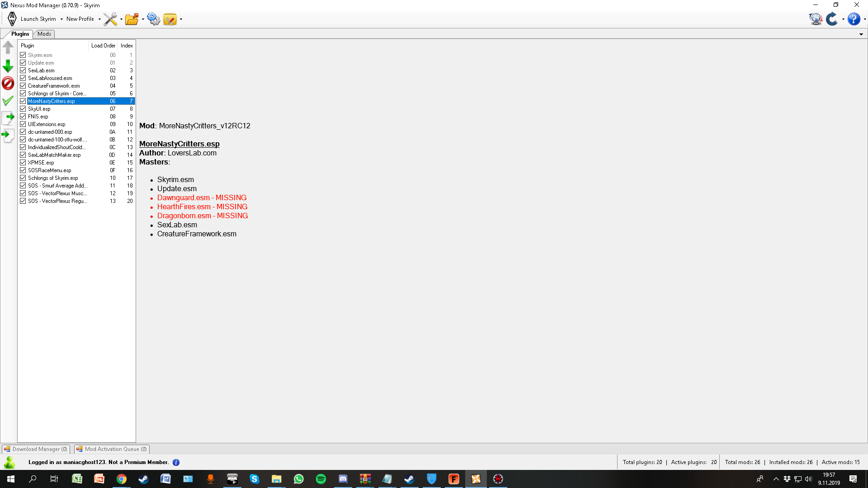Select the SOS - Smurf Average Add... row
868x488 pixels.
click(77, 186)
